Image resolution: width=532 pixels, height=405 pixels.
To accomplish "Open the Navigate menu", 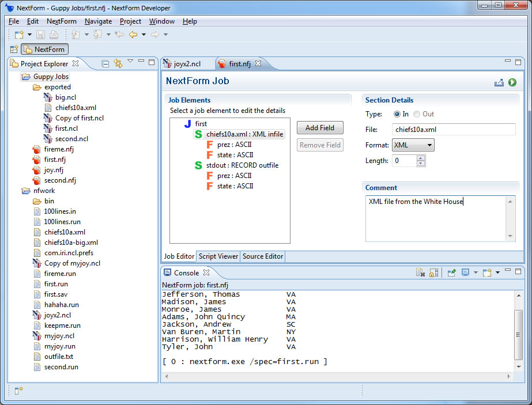I will coord(98,21).
